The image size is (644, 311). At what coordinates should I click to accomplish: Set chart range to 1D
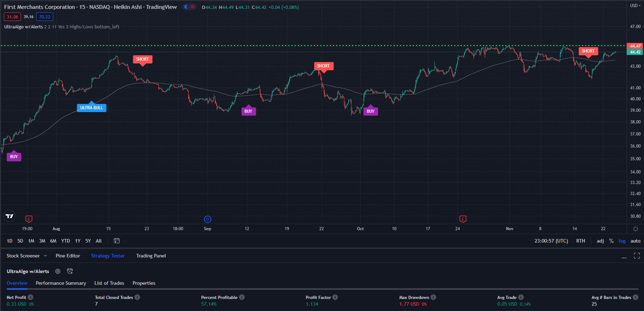(10, 241)
